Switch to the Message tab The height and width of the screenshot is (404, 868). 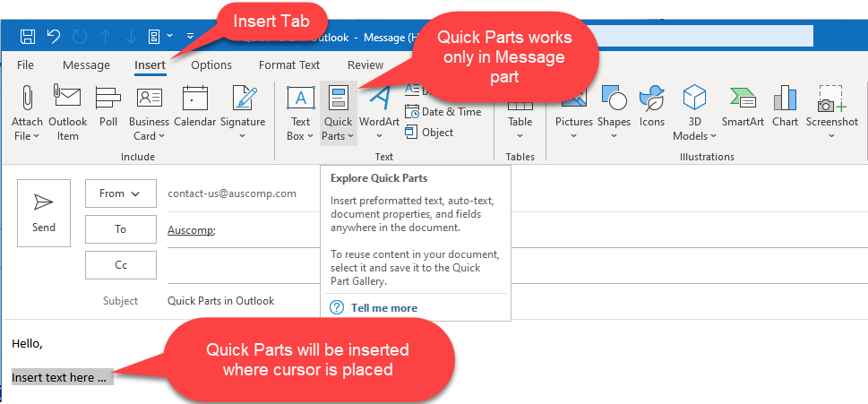[x=86, y=65]
